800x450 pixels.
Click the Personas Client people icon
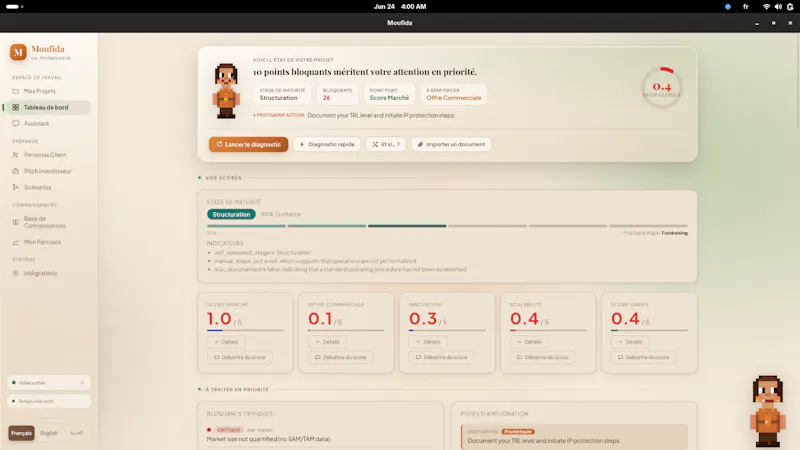click(x=15, y=155)
